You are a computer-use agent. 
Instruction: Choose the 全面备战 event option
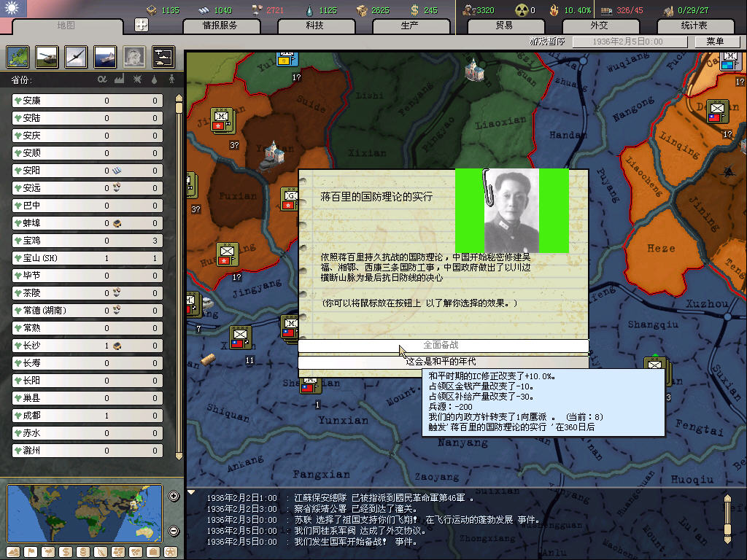[443, 345]
